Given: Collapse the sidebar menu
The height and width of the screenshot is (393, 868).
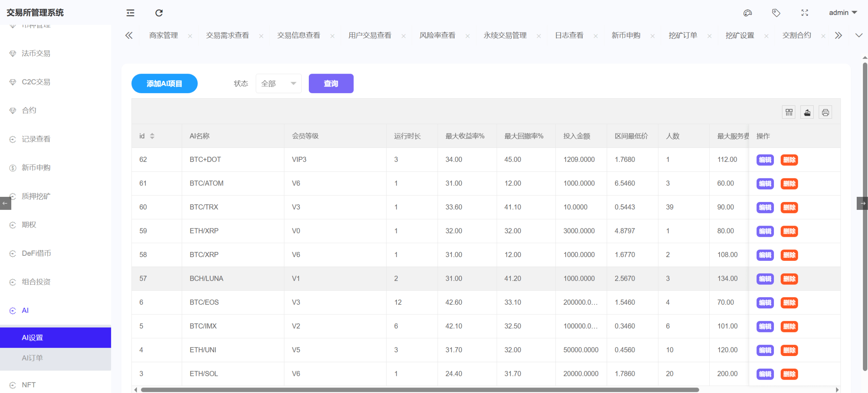Looking at the screenshot, I should (130, 13).
